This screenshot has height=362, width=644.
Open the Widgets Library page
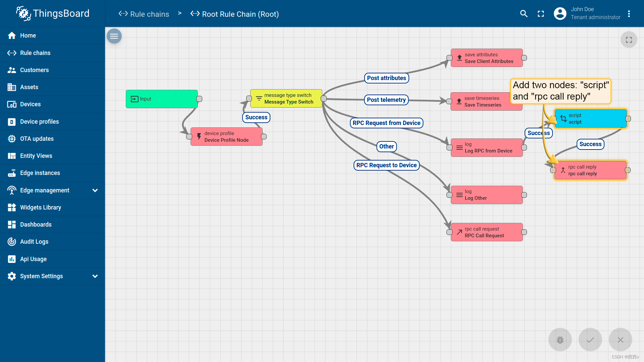pyautogui.click(x=40, y=207)
